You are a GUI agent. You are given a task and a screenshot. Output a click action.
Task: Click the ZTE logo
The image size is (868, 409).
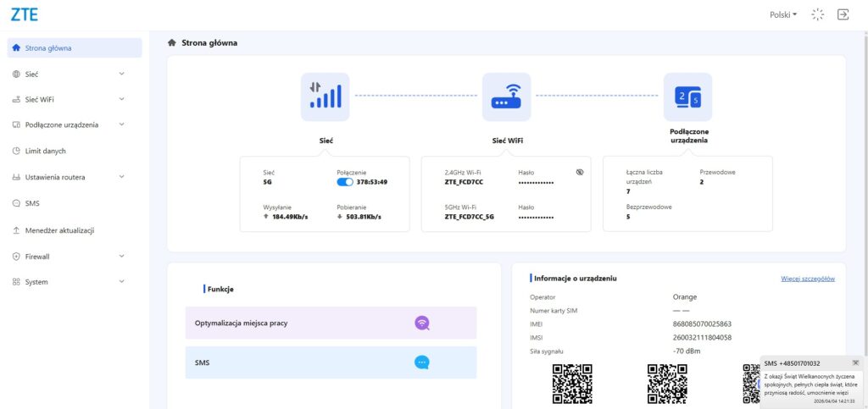[x=24, y=14]
